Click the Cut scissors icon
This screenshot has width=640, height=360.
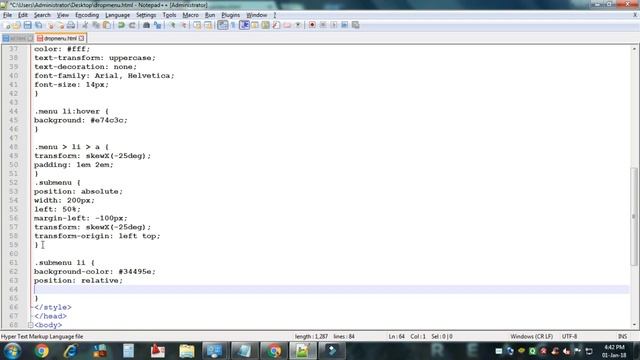[85, 25]
